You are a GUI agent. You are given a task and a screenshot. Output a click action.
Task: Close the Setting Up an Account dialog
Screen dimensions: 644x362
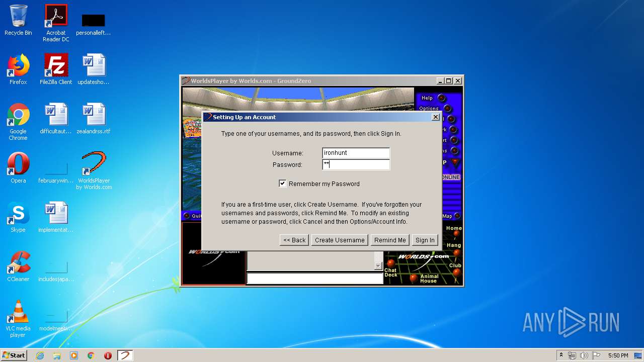pos(436,117)
